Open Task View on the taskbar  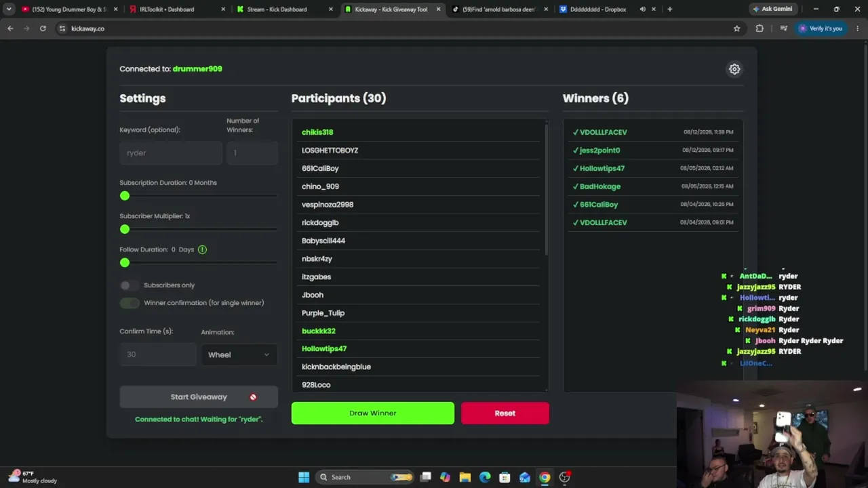pyautogui.click(x=425, y=477)
